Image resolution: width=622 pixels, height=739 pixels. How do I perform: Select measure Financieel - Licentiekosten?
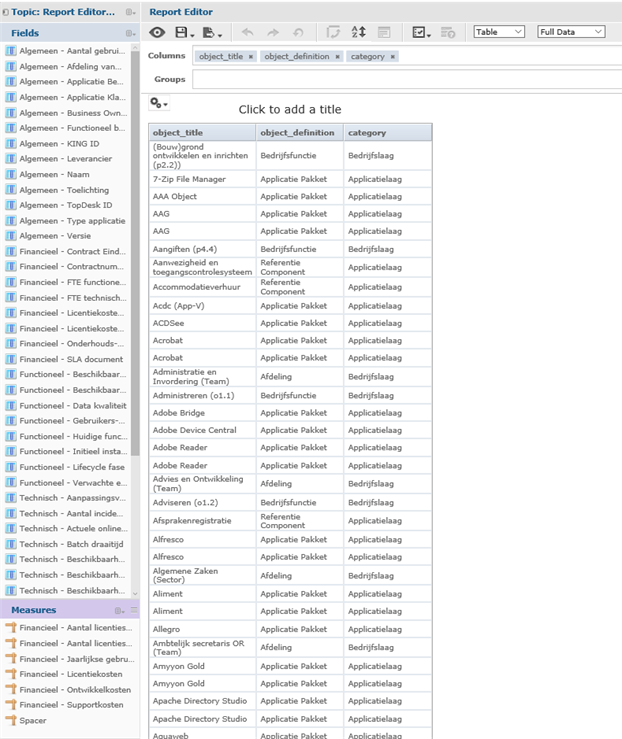click(x=71, y=674)
